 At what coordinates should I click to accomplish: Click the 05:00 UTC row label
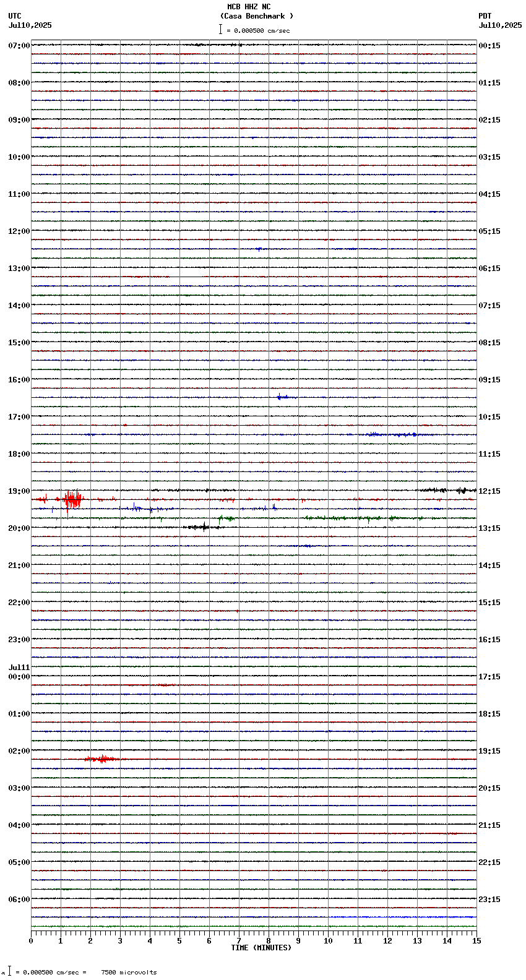click(19, 862)
